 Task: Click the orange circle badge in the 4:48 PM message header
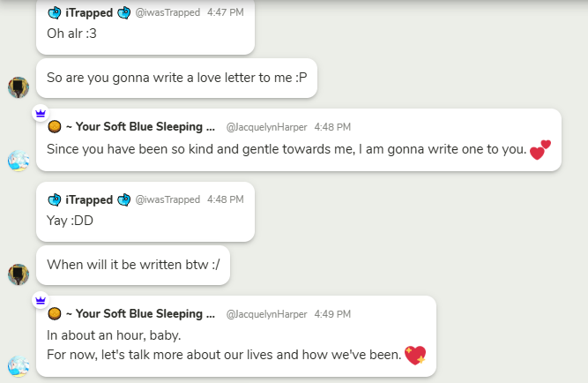[54, 126]
